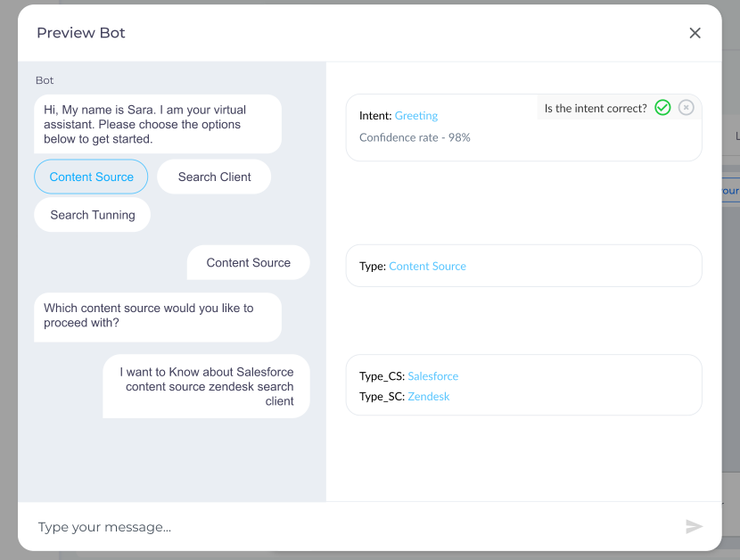Viewport: 740px width, 560px height.
Task: Click the 'Which content source' bot message
Action: pyautogui.click(x=158, y=316)
